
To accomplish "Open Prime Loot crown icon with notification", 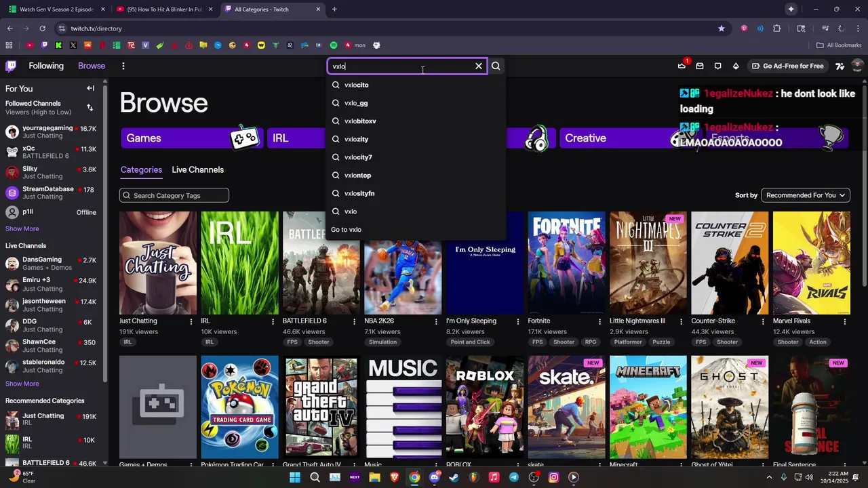I will [682, 66].
